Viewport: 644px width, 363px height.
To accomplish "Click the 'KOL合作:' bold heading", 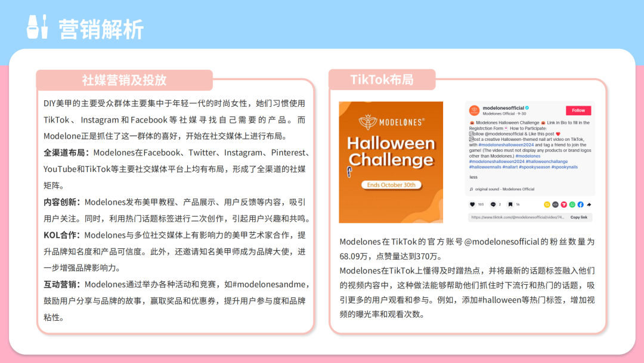I will 63,235.
